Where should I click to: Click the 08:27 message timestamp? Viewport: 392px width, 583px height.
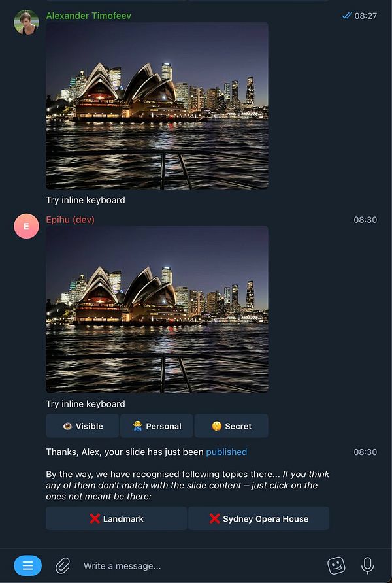coord(366,16)
